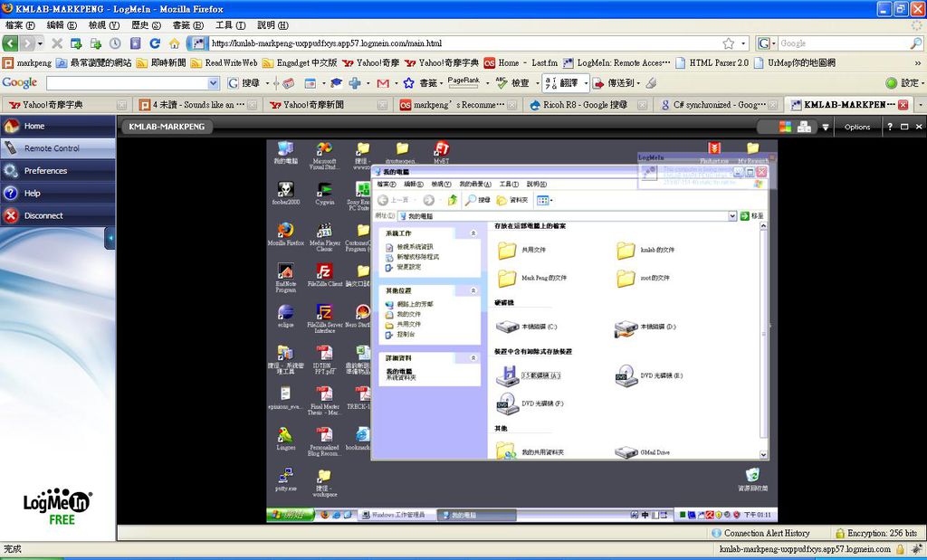927x560 pixels.
Task: Open the list-all-tabs dropdown arrow
Action: pyautogui.click(x=920, y=105)
